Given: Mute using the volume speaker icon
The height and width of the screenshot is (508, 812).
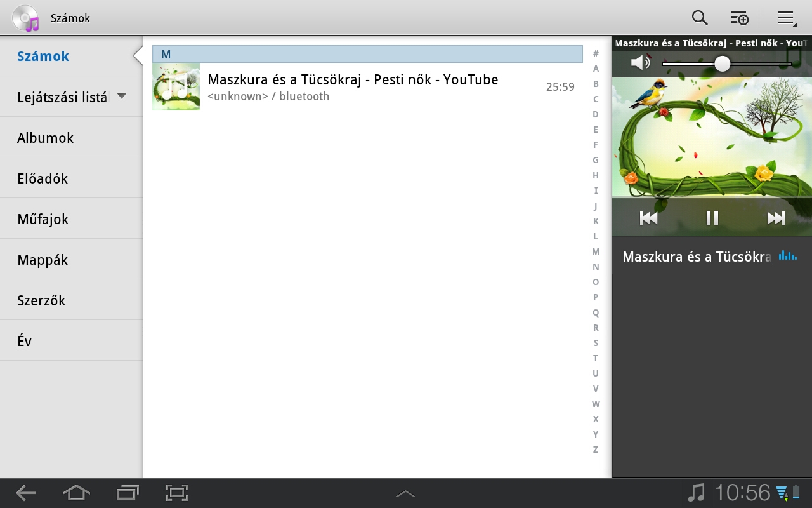Looking at the screenshot, I should 640,63.
